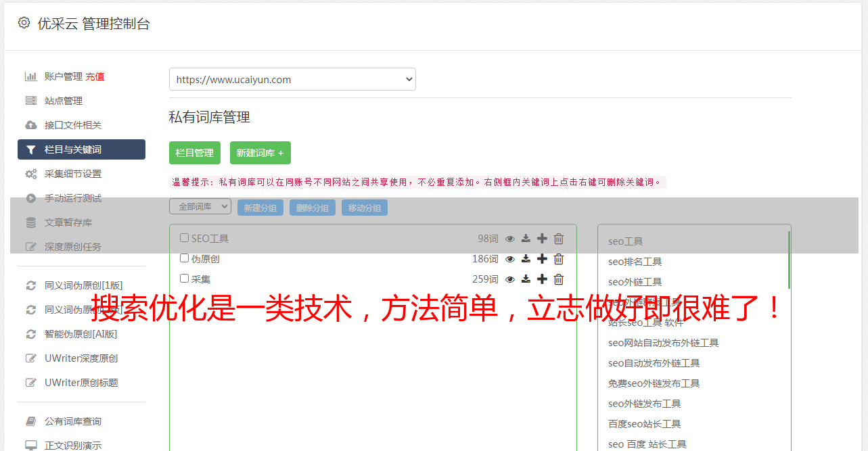The width and height of the screenshot is (868, 451).
Task: Open 站点管理 in the sidebar
Action: pyautogui.click(x=64, y=101)
